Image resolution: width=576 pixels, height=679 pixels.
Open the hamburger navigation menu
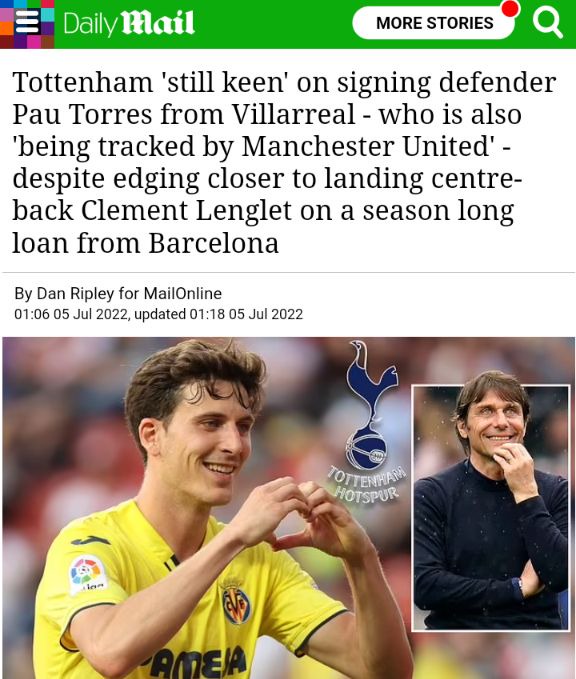tap(27, 23)
